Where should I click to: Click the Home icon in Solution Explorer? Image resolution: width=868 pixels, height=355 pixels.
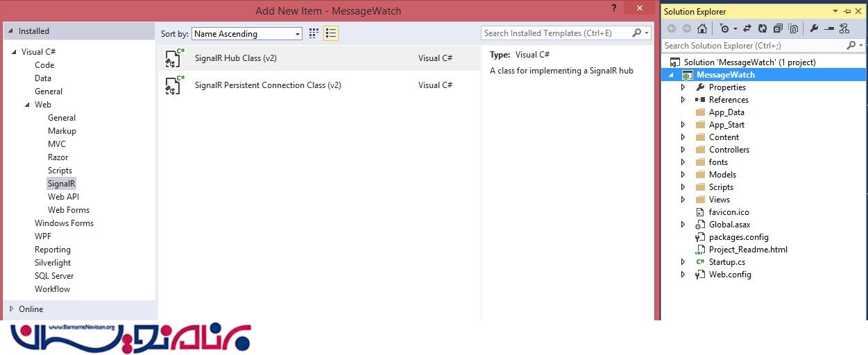point(702,28)
